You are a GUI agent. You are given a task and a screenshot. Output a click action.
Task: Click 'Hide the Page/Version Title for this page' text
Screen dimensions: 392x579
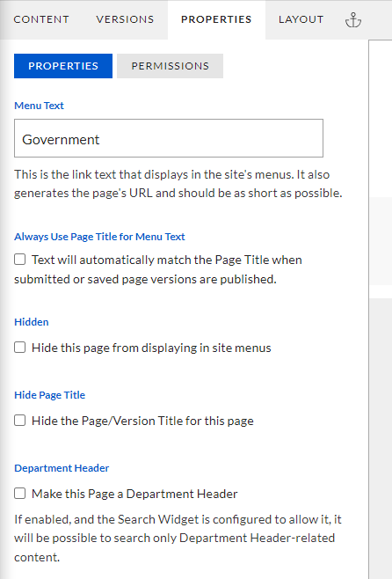click(x=142, y=421)
